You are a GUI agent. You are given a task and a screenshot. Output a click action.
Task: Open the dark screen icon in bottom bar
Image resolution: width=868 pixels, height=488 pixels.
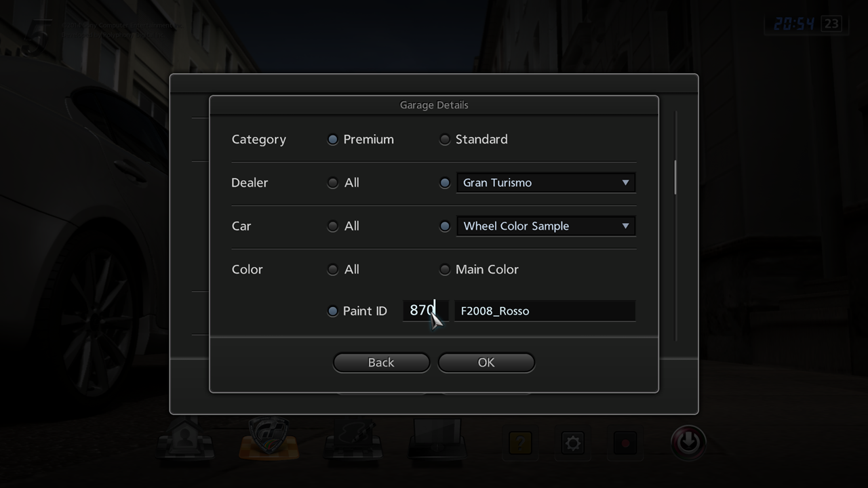[x=437, y=439]
